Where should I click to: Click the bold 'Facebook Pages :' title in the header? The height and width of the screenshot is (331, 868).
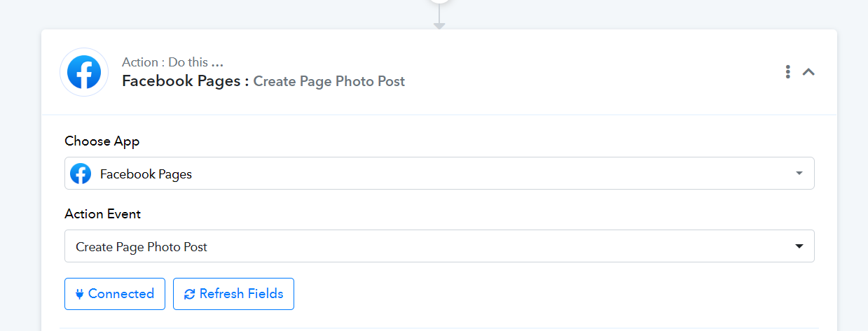[x=186, y=81]
